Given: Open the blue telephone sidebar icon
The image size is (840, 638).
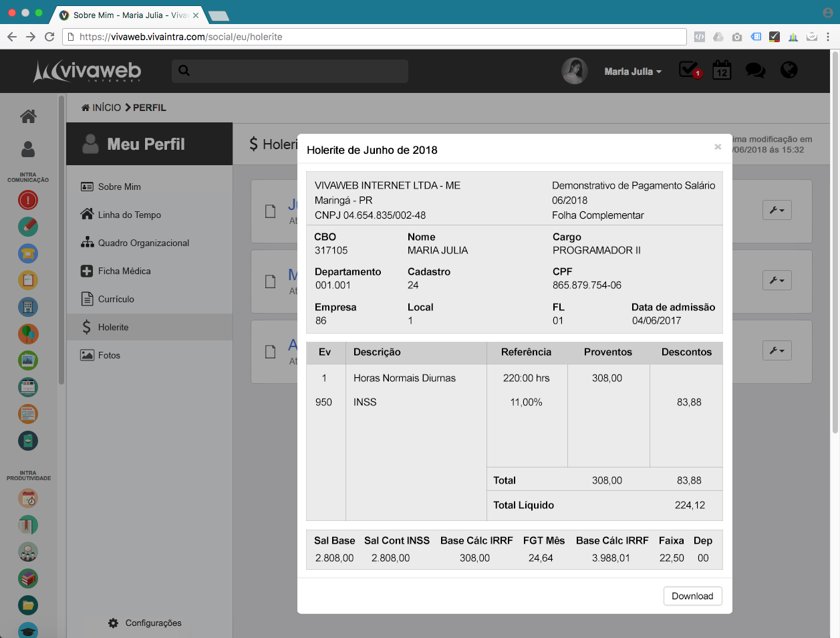Looking at the screenshot, I should [28, 253].
